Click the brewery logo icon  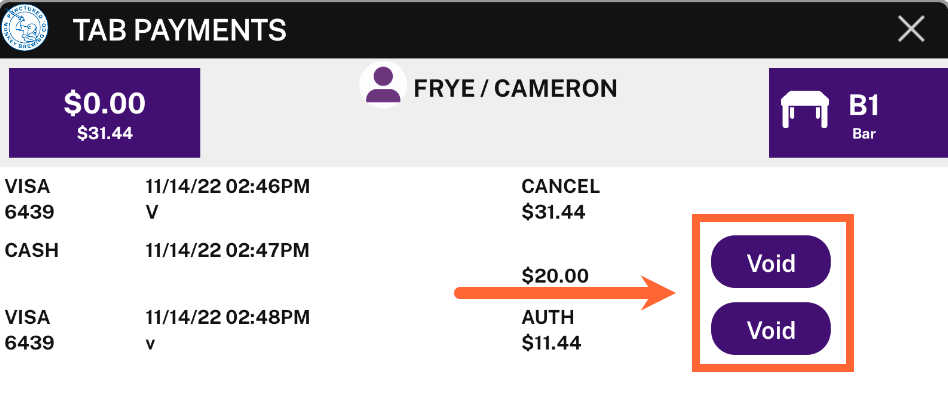click(25, 28)
